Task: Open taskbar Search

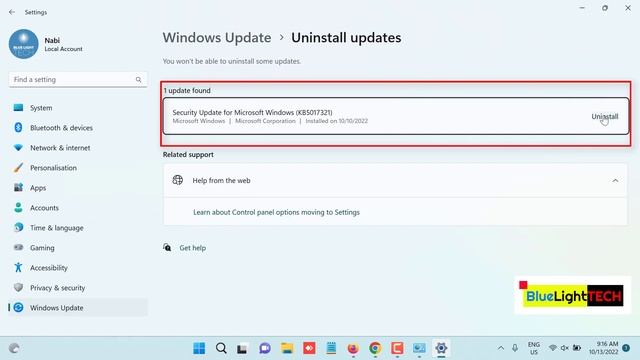Action: click(221, 348)
